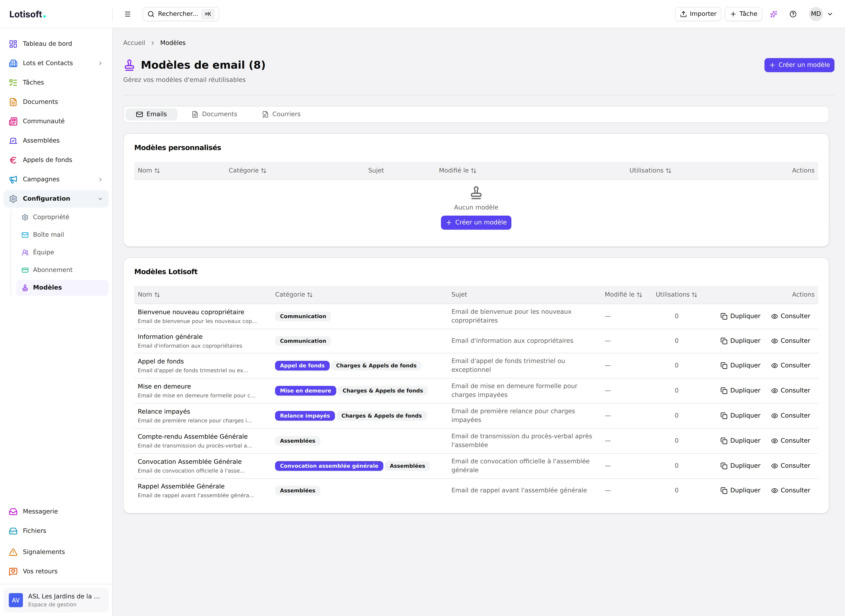Open the AI sparkles assistant icon
Screen dimensions: 845x616
(x=774, y=14)
